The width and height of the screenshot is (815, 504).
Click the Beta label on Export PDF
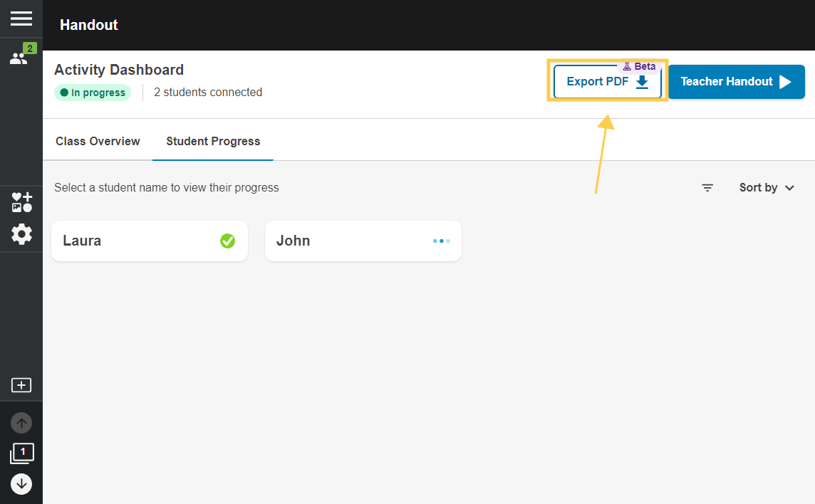pos(639,66)
